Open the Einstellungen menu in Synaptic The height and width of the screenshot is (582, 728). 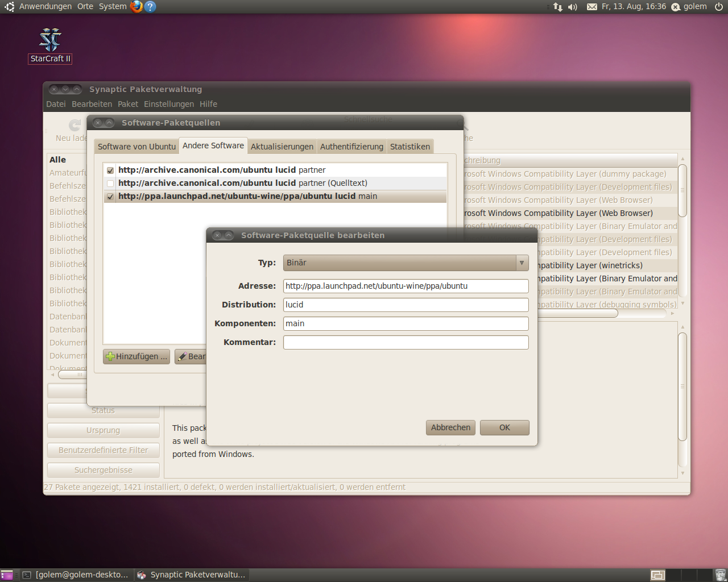(169, 103)
